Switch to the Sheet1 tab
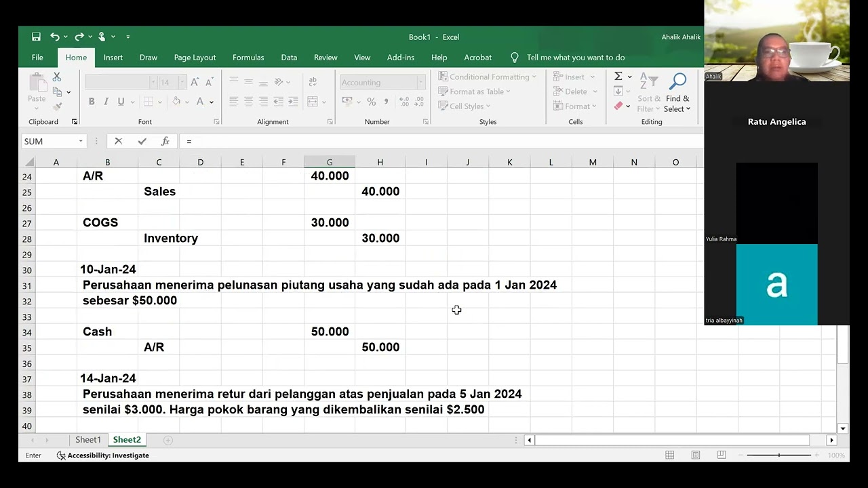Screen dimensions: 868x488 [88, 440]
